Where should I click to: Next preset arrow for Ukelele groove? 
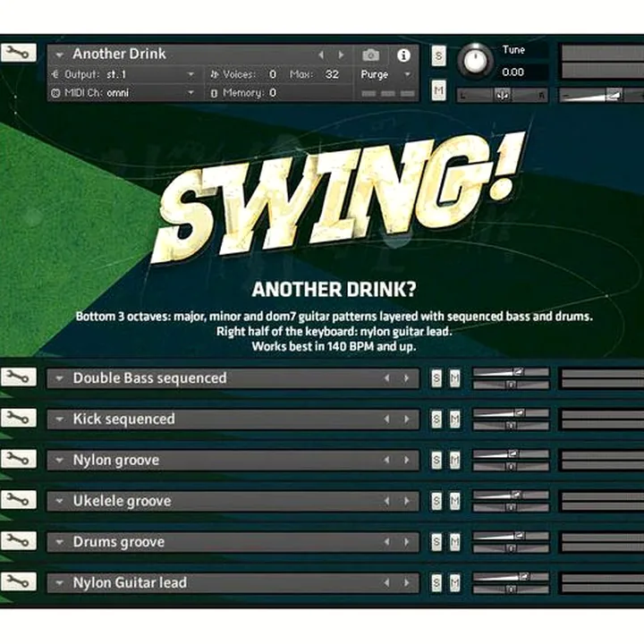click(406, 501)
